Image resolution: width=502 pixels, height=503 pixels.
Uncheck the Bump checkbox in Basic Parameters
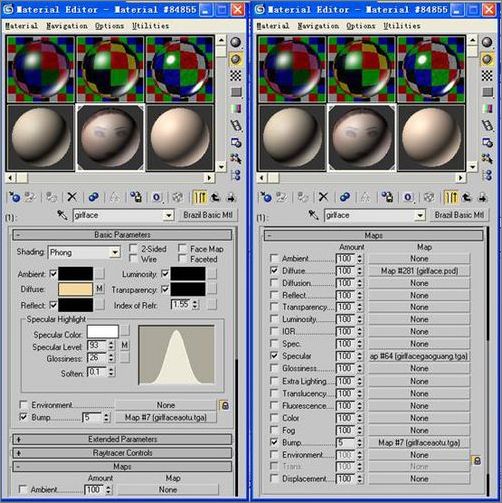(x=23, y=417)
